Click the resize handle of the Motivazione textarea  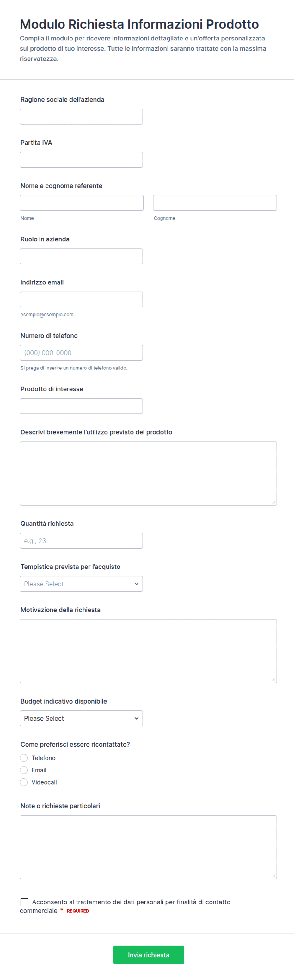click(x=273, y=679)
